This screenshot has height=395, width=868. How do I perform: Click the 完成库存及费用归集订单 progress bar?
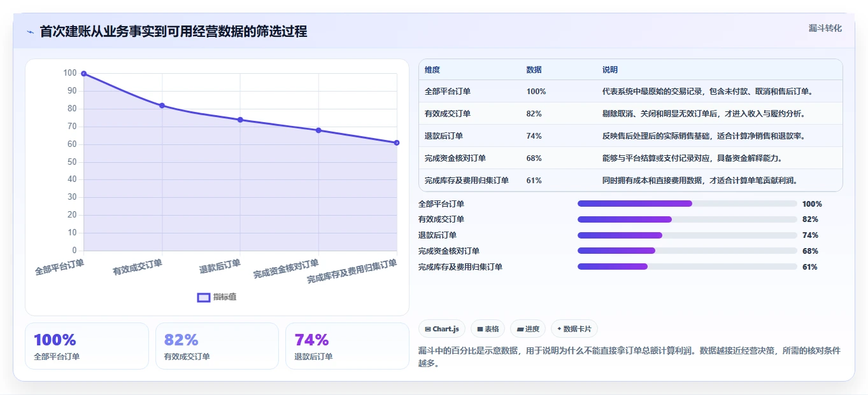[x=687, y=267]
